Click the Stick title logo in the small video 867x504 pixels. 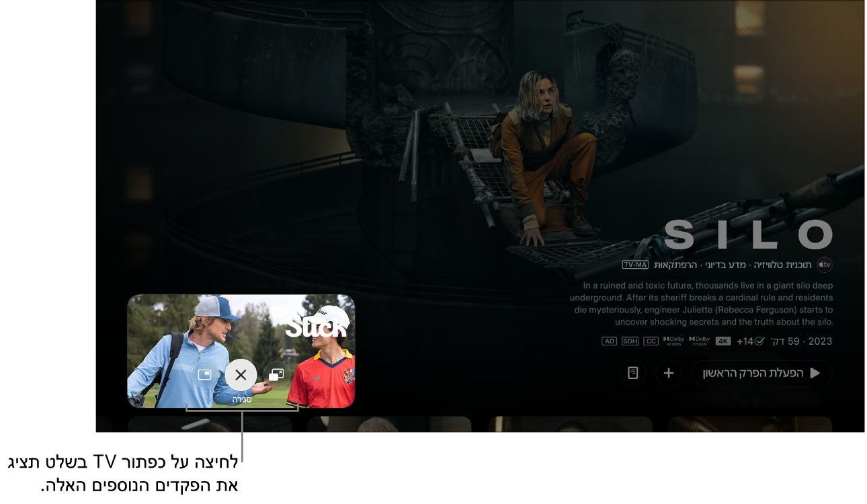(x=316, y=326)
